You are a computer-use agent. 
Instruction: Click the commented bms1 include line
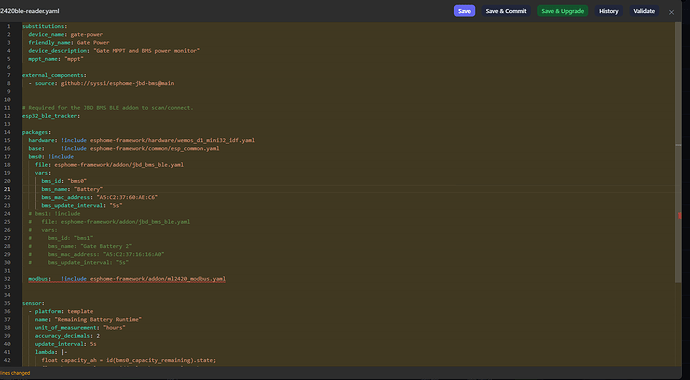[55, 214]
